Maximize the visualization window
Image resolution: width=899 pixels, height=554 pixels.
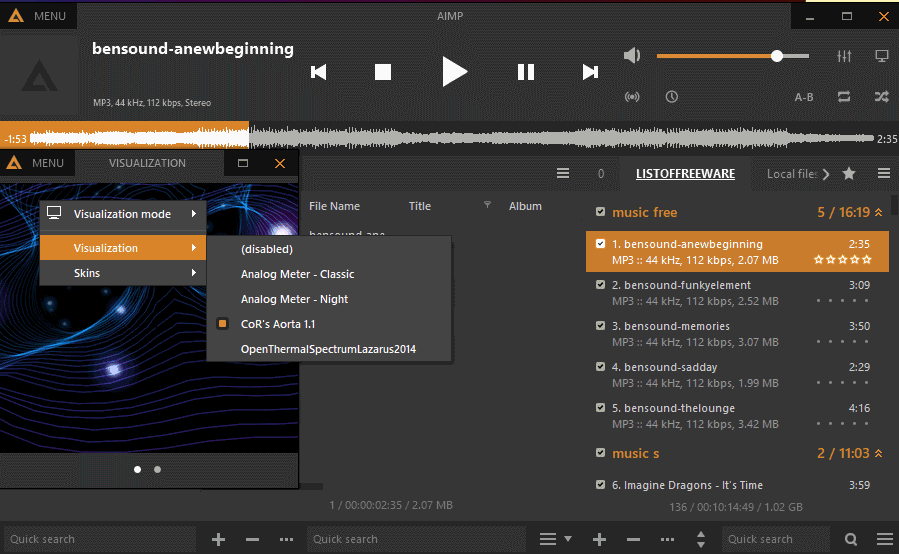[x=243, y=163]
